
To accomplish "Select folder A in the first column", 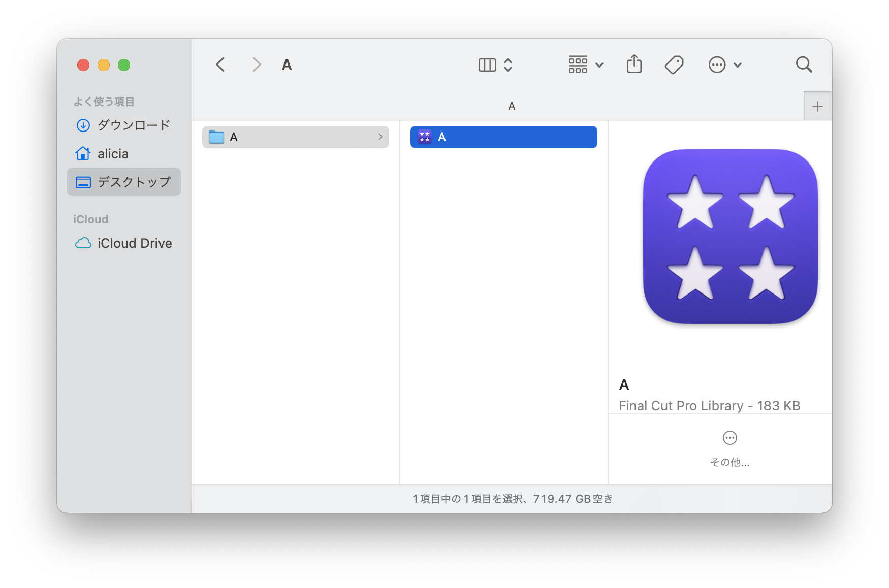I will (x=296, y=137).
